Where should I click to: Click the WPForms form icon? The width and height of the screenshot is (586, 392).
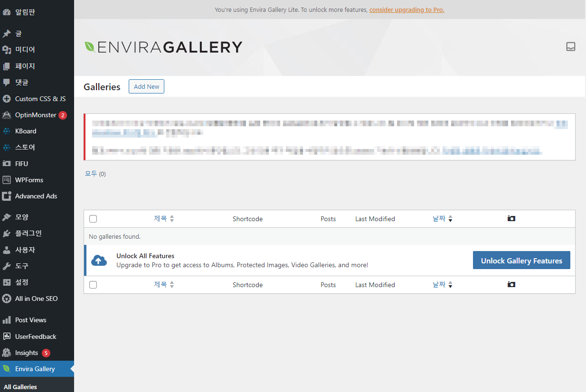click(7, 180)
